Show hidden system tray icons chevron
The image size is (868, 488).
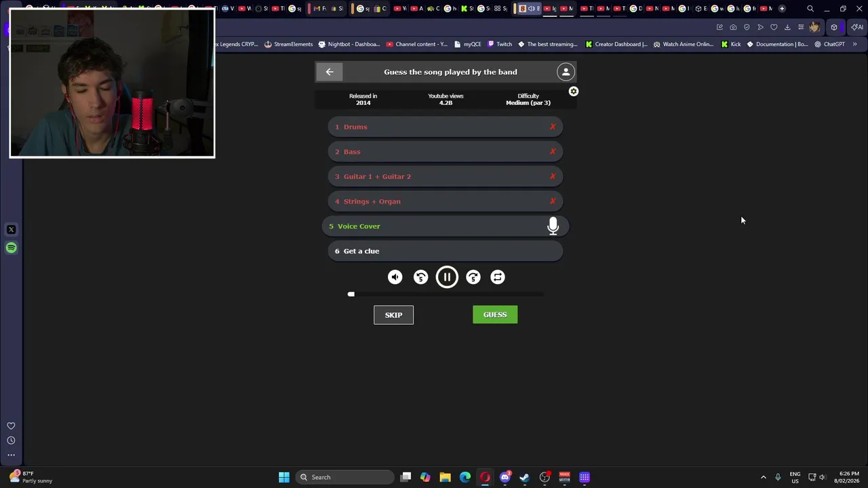coord(764,477)
